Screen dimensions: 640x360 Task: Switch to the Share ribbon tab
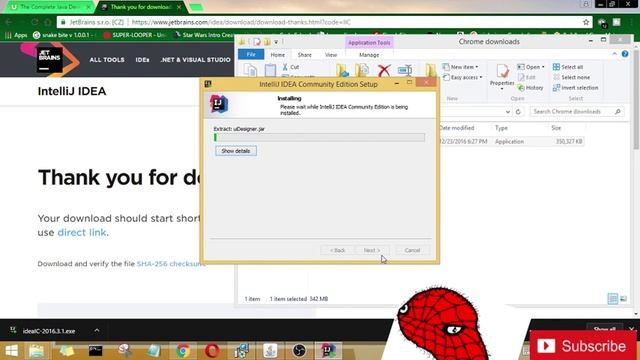[304, 55]
